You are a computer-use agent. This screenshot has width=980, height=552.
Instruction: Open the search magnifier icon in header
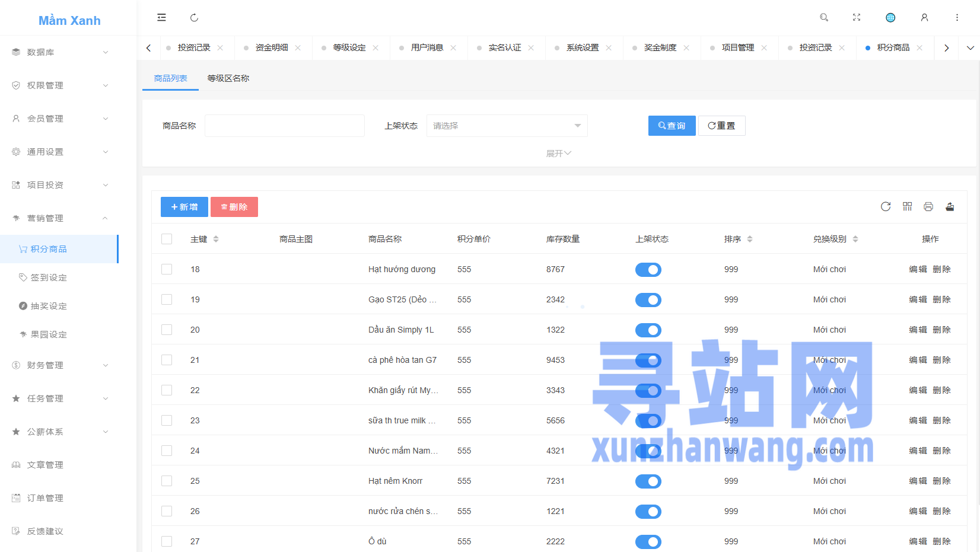(824, 18)
